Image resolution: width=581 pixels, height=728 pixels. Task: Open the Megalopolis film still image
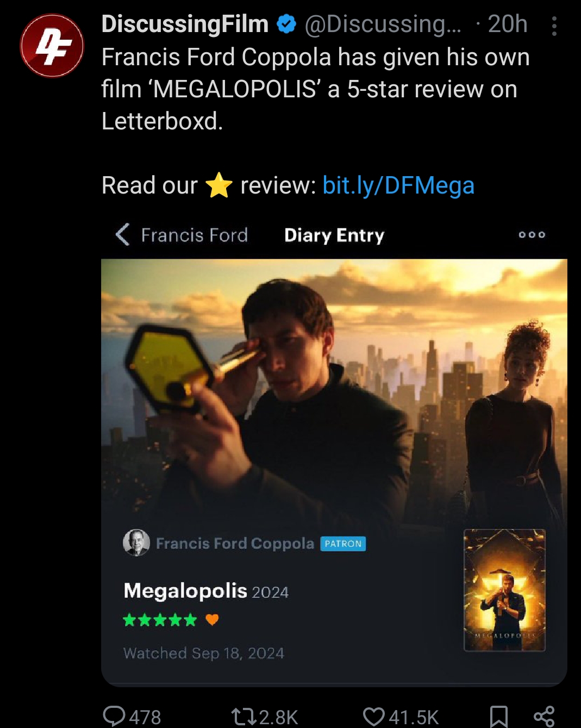[x=334, y=391]
